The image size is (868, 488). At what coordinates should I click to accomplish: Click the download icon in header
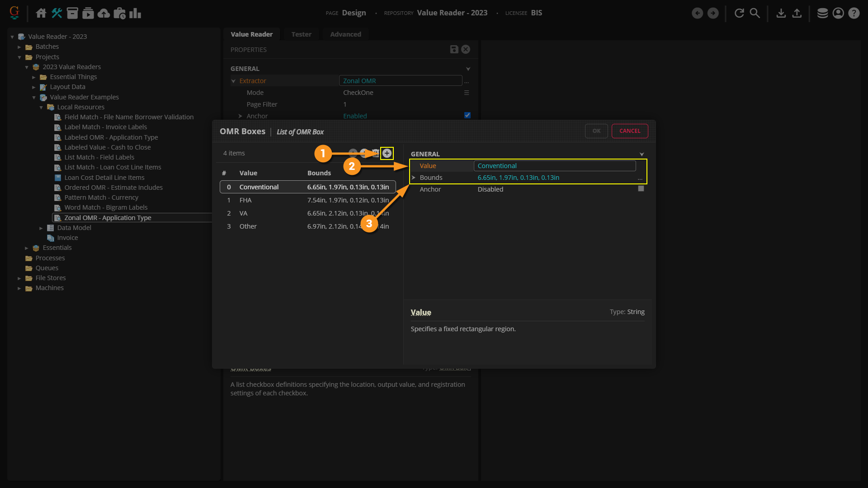(x=781, y=13)
